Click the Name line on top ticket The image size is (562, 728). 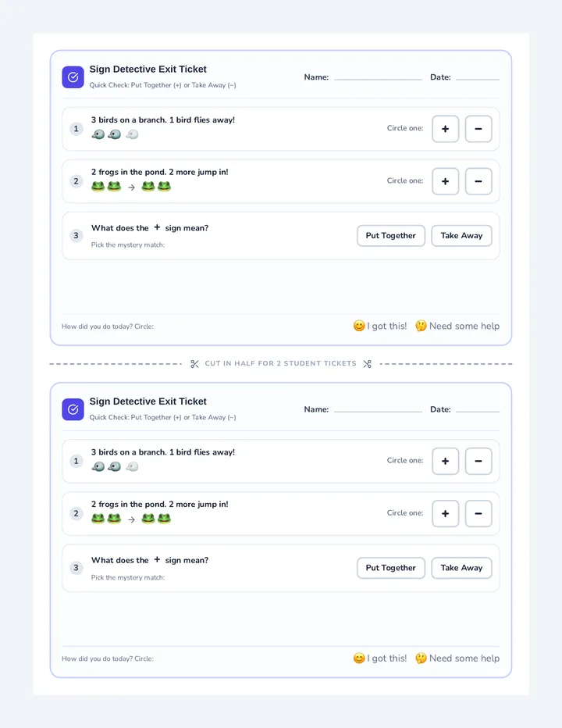(x=379, y=78)
